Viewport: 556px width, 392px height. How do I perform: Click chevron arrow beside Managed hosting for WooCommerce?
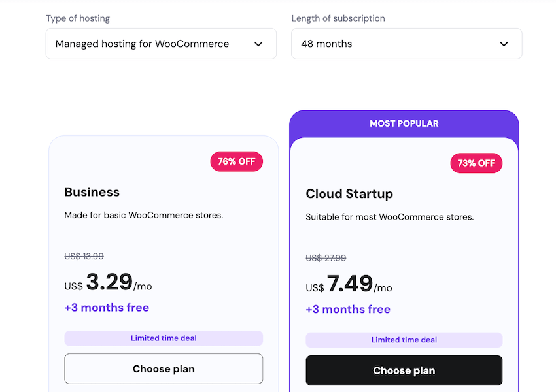258,44
